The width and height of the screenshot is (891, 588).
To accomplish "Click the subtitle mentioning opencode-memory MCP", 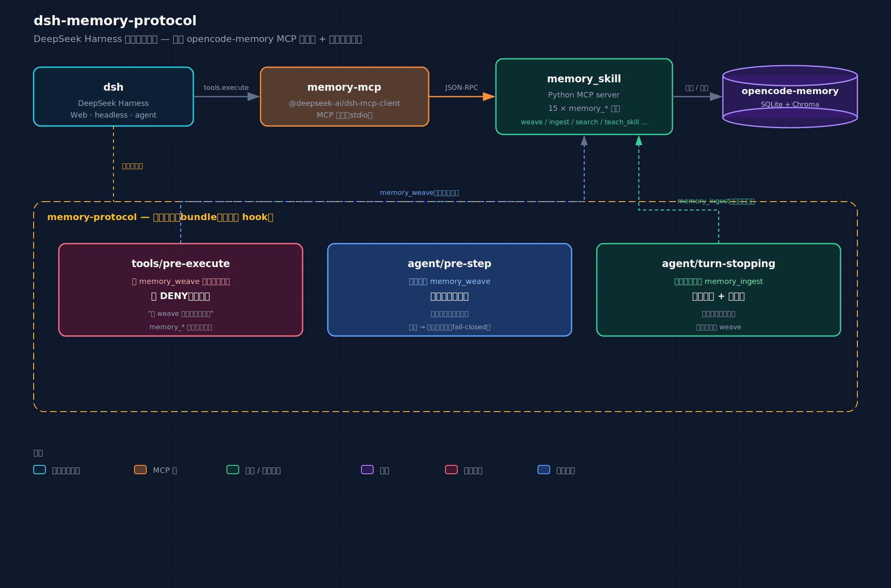I will click(198, 39).
